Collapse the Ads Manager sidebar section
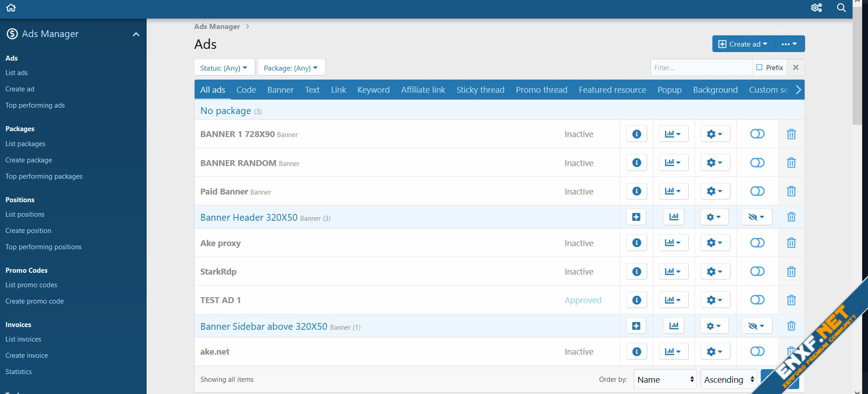Screen dimensions: 868x394 [136, 34]
